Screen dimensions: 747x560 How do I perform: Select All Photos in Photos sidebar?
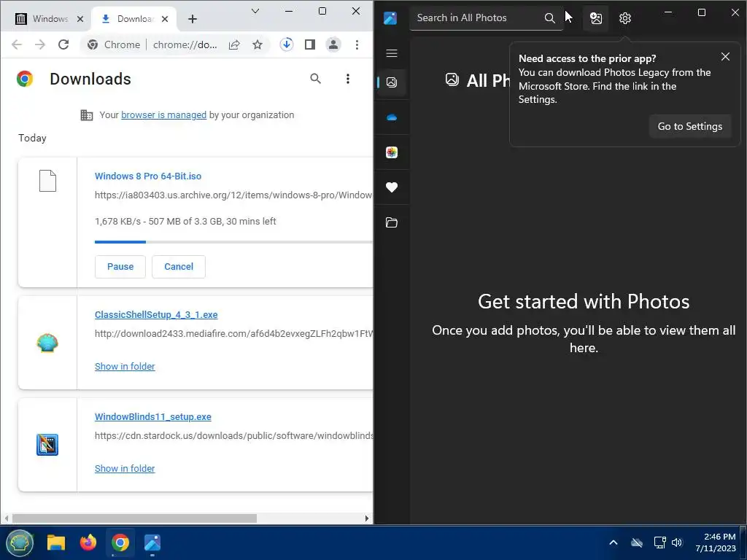tap(392, 82)
